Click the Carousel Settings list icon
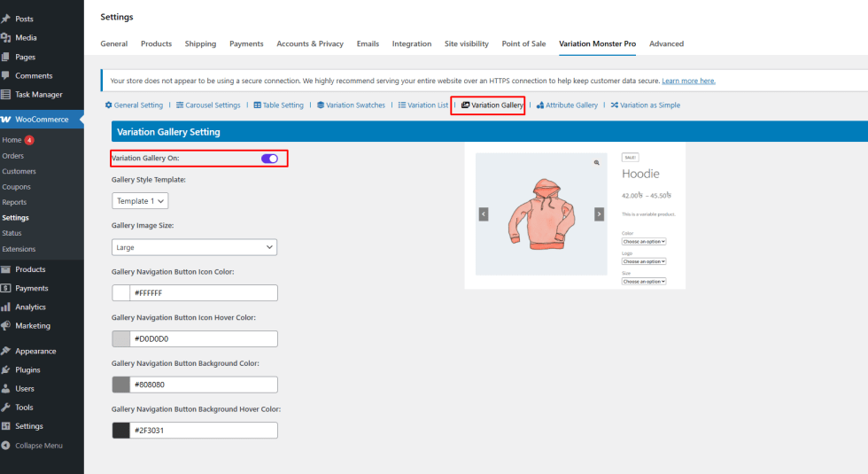Screen dimensions: 868x474 (180, 105)
